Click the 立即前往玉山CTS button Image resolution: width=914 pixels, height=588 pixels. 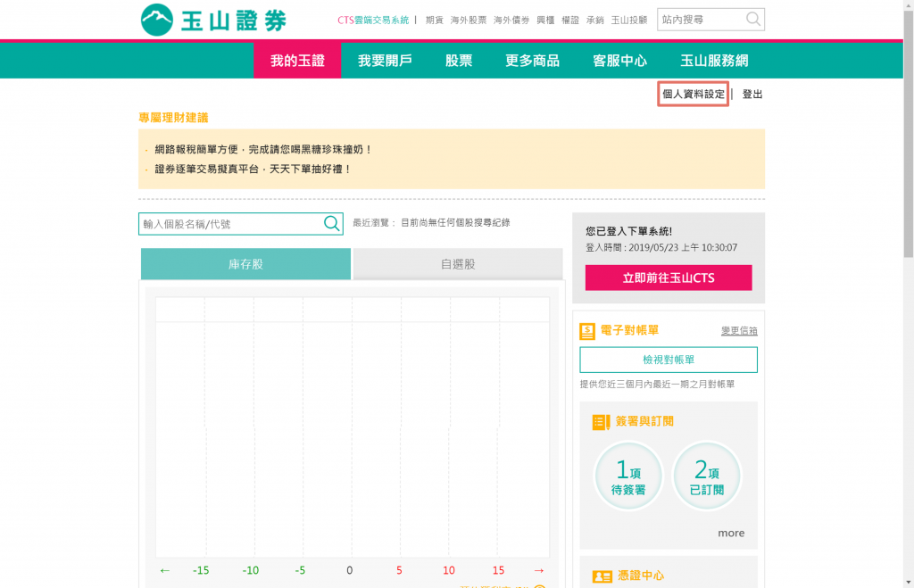pos(669,278)
